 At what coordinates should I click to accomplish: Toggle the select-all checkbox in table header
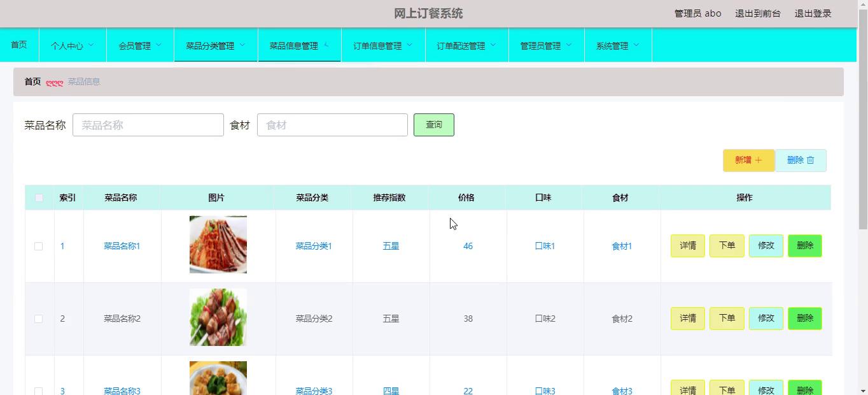(39, 197)
